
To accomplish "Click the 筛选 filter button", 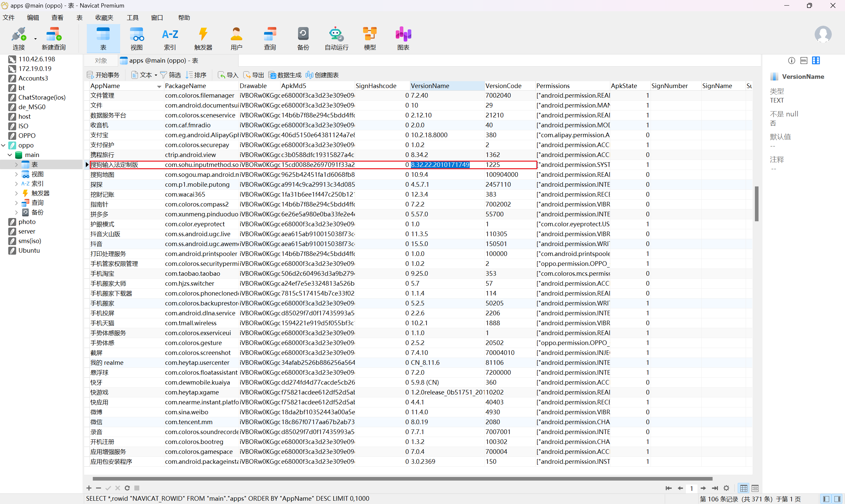I will point(171,75).
